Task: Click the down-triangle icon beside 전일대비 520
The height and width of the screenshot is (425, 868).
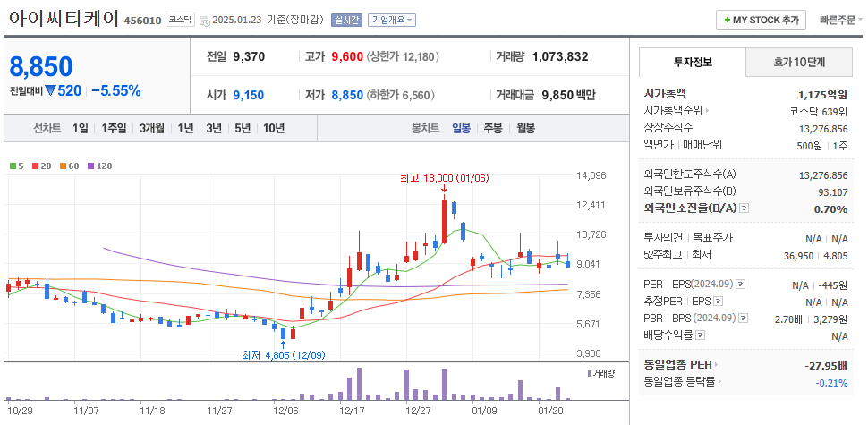Action: (x=50, y=91)
